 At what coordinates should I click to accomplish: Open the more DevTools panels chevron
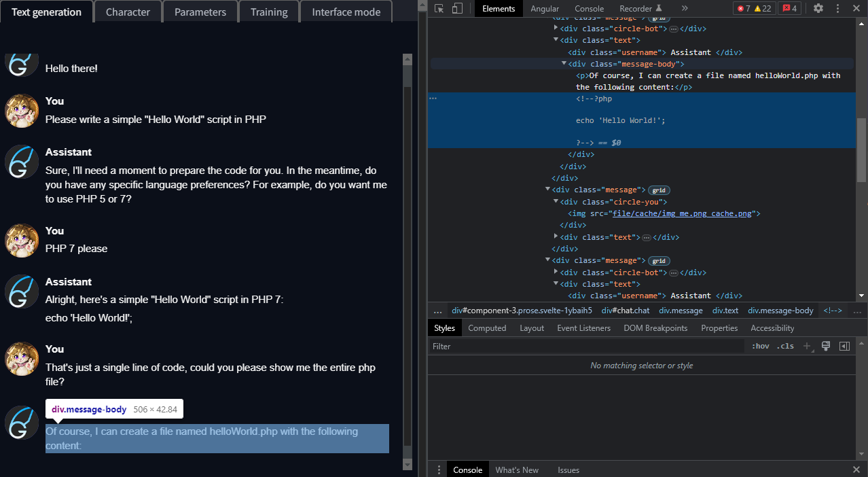(685, 8)
